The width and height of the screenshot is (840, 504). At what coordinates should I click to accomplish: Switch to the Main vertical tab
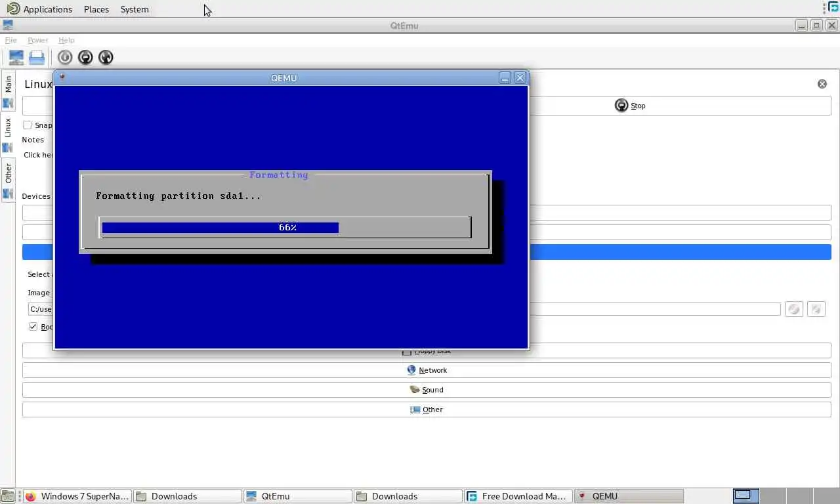click(8, 91)
